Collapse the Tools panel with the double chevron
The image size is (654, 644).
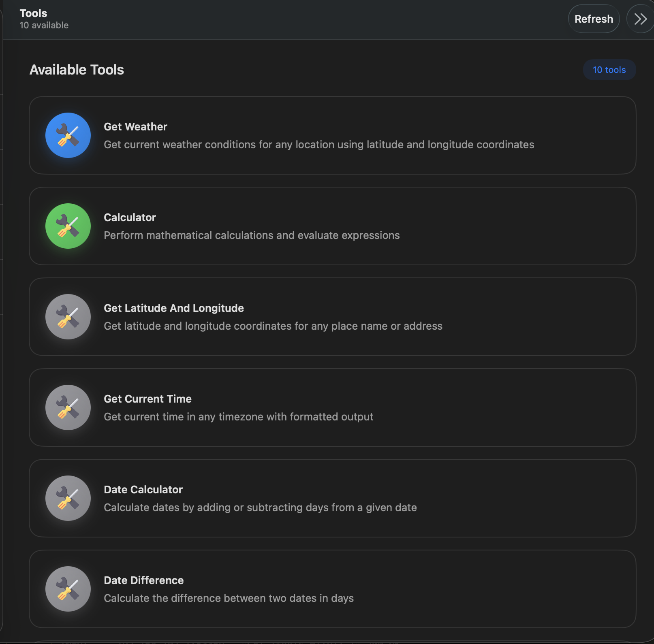[640, 19]
